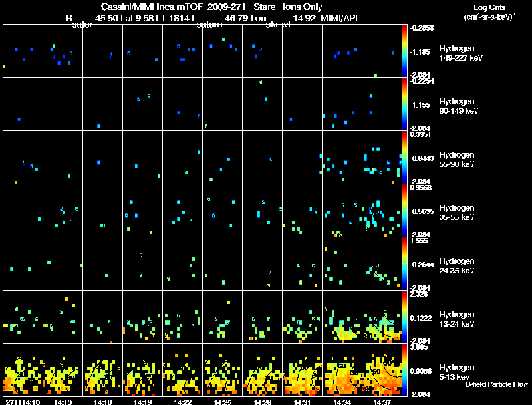Click the Hydrogen 90-149 keV row label
The image size is (532, 405).
pyautogui.click(x=458, y=106)
